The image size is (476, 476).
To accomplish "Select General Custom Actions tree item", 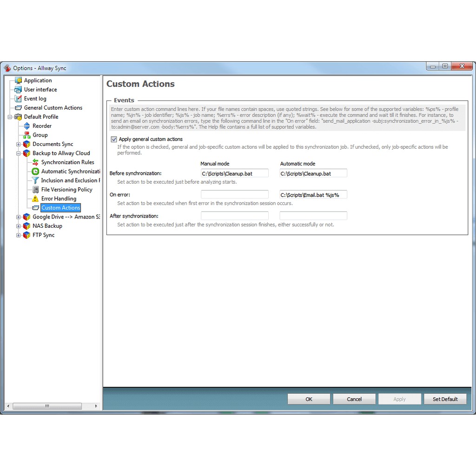I will tap(53, 108).
